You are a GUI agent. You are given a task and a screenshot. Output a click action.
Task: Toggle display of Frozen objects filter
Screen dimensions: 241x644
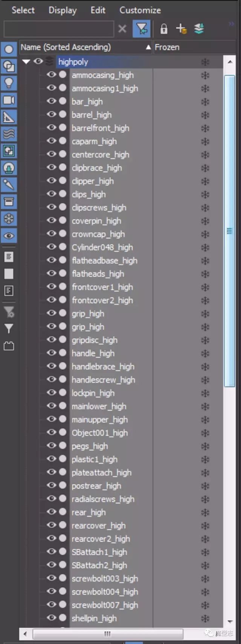(x=9, y=218)
